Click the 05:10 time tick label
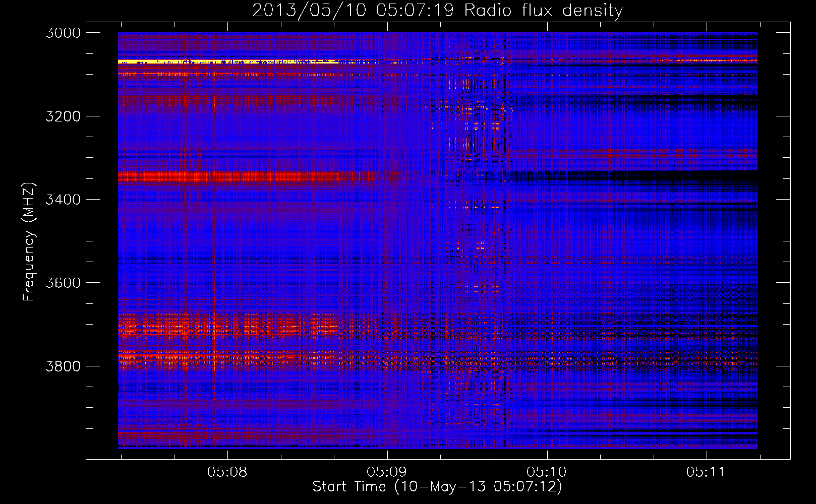Image resolution: width=816 pixels, height=504 pixels. (x=547, y=472)
